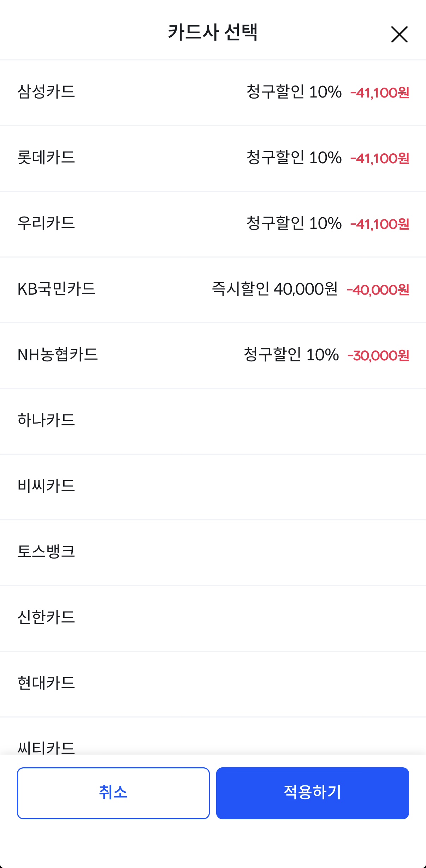This screenshot has height=868, width=426.
Task: Select 삼성카드 from the card list
Action: point(46,92)
